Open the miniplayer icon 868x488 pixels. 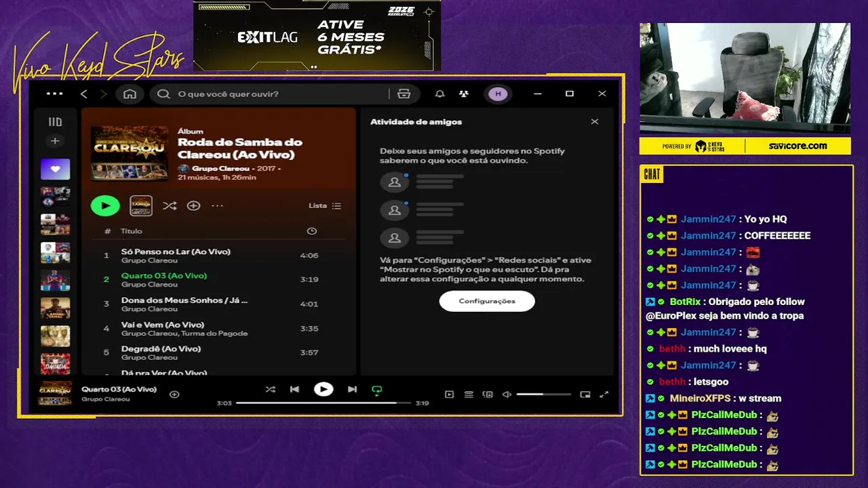click(x=585, y=394)
